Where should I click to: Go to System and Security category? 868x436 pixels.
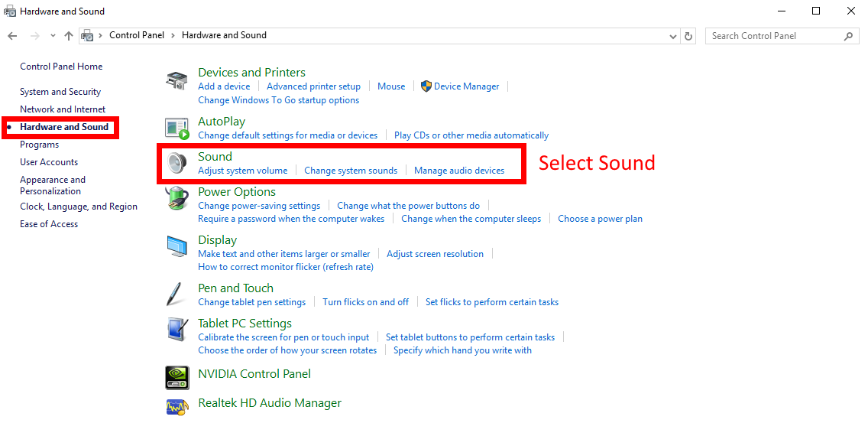coord(60,92)
